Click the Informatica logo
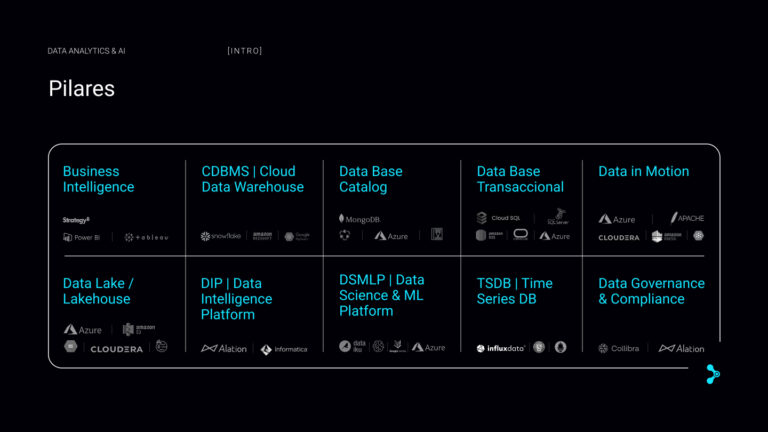 284,349
